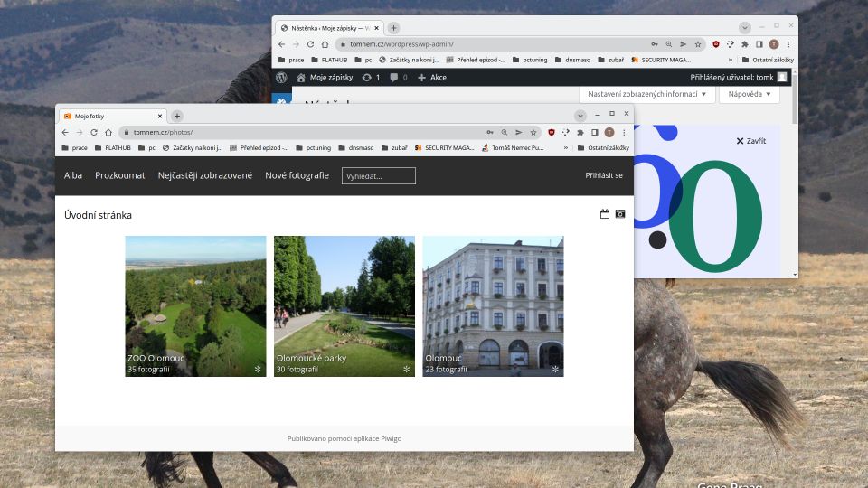The image size is (868, 488).
Task: Open the Olomoucké parky album thumbnail
Action: click(344, 306)
